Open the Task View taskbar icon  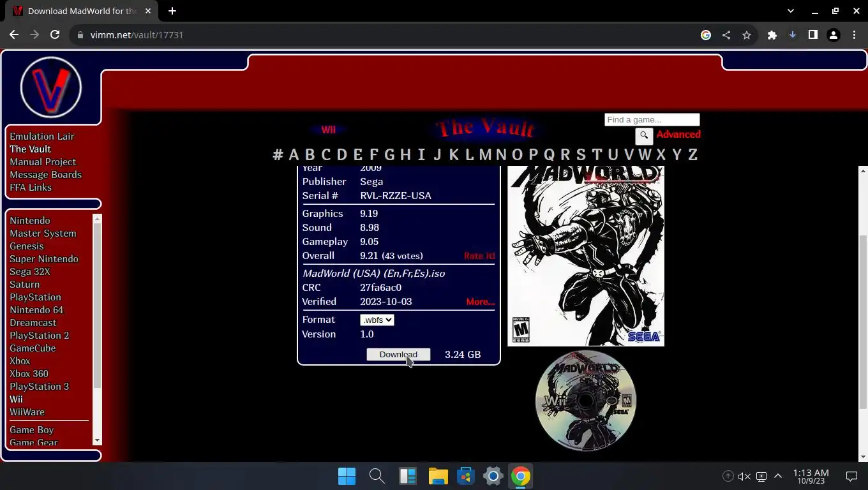[407, 476]
